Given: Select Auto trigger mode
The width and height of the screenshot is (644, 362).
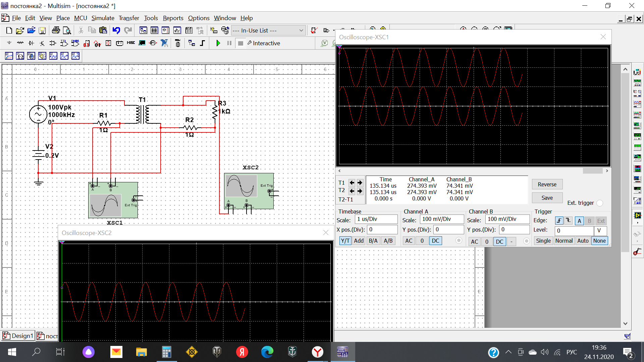Looking at the screenshot, I should pyautogui.click(x=583, y=241).
